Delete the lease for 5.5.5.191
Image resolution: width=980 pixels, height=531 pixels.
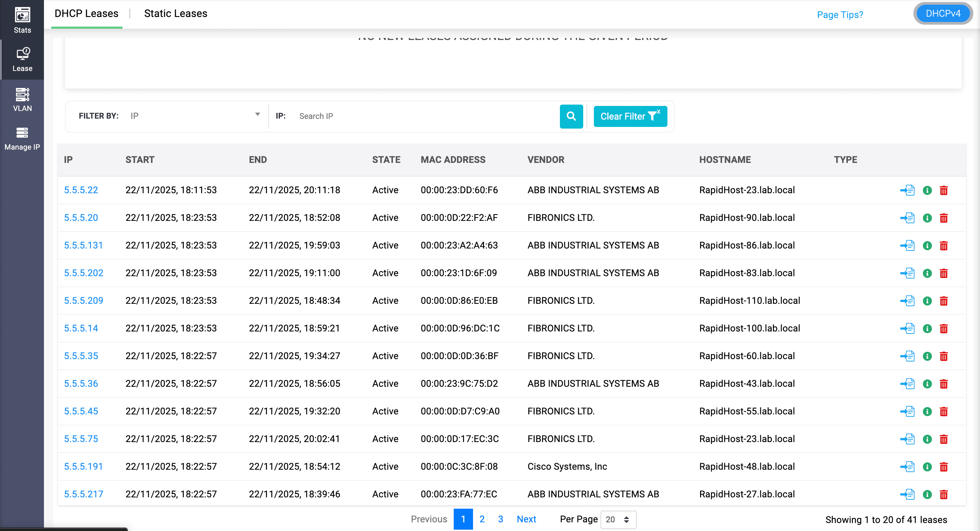point(943,467)
